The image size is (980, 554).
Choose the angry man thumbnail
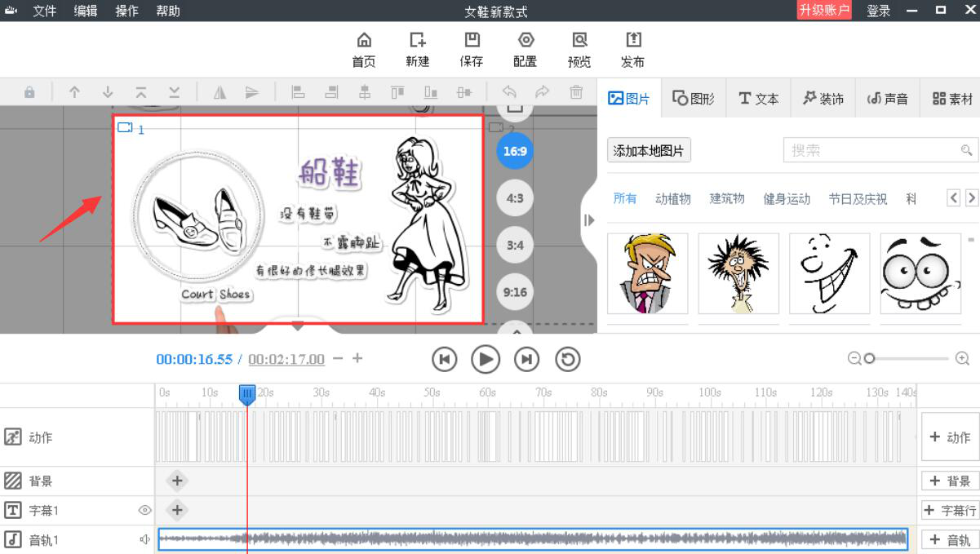point(648,273)
